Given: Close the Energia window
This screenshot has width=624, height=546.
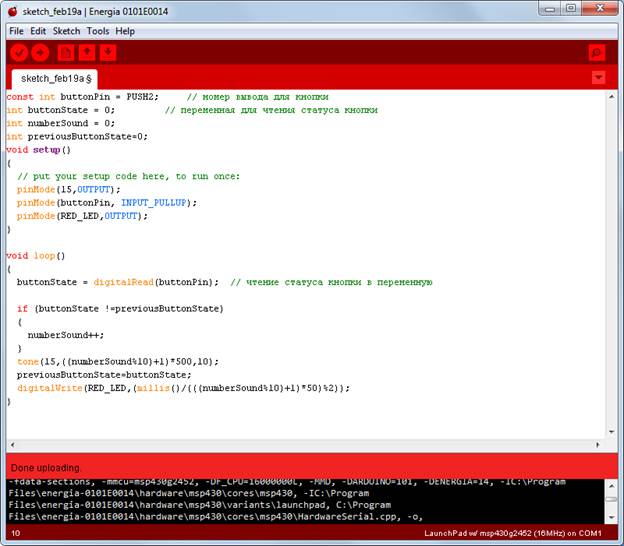Looking at the screenshot, I should click(x=601, y=9).
